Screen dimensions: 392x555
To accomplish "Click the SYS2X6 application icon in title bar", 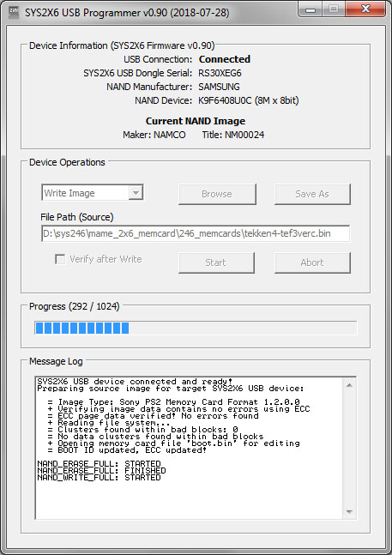I will click(14, 12).
